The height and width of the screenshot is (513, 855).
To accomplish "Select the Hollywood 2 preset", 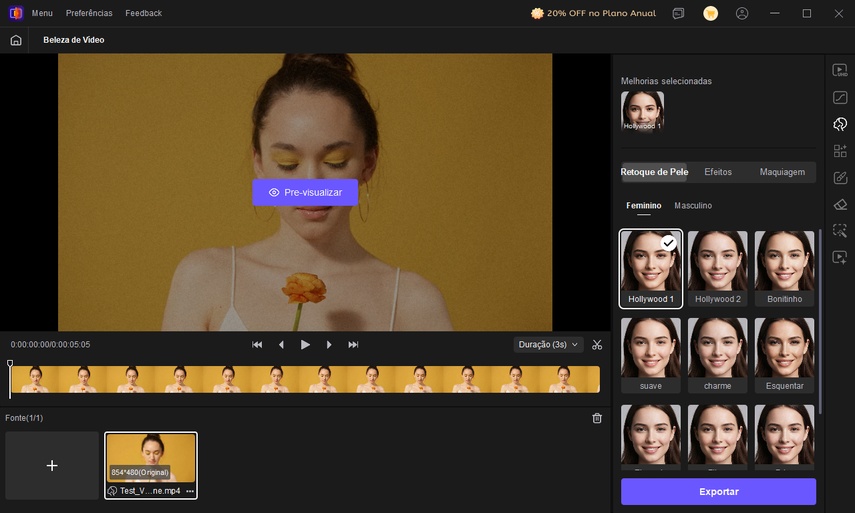I will pos(718,269).
